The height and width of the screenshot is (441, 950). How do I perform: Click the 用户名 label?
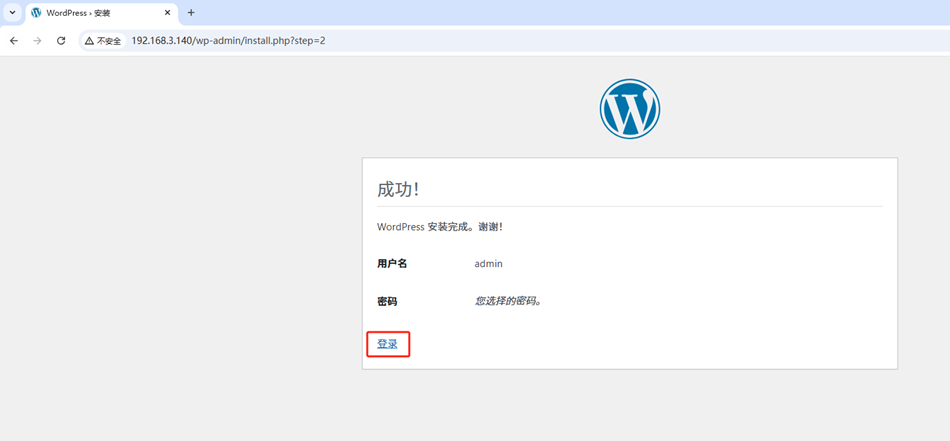tap(392, 264)
